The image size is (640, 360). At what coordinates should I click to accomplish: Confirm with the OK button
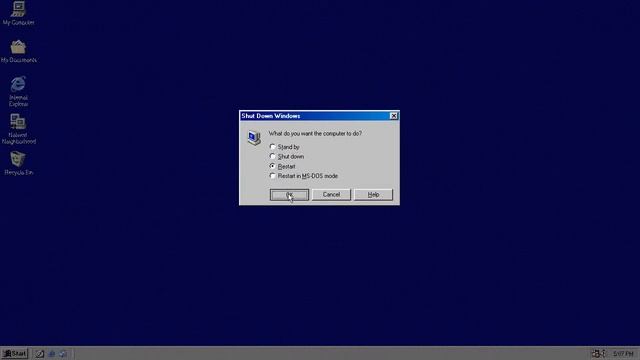click(x=289, y=195)
